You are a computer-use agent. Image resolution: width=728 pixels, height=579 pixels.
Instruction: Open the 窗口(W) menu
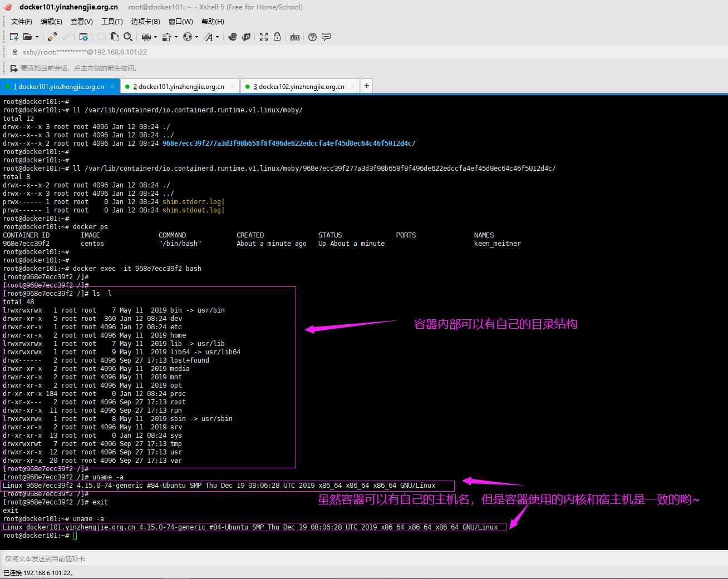pos(181,22)
